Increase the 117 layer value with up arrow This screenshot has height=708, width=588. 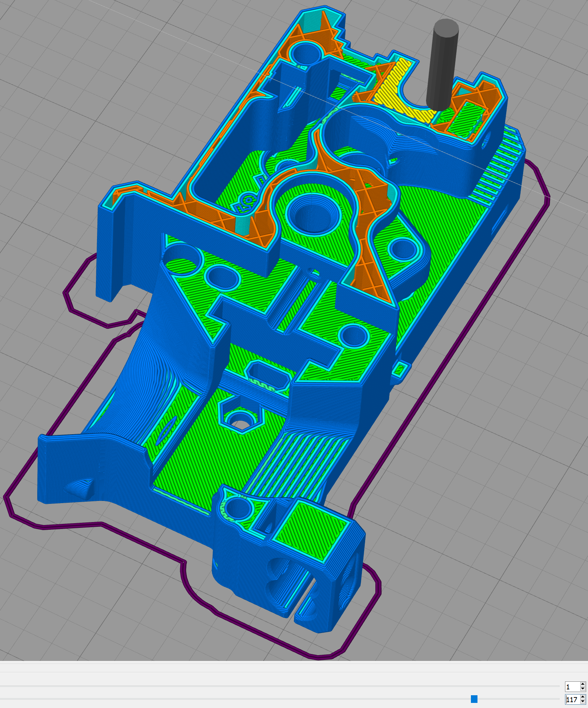583,697
